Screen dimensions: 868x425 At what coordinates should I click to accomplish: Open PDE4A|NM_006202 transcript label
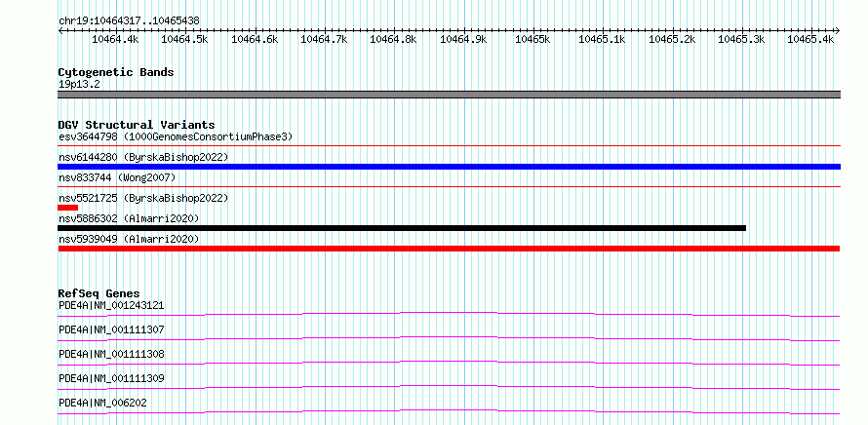pyautogui.click(x=103, y=403)
